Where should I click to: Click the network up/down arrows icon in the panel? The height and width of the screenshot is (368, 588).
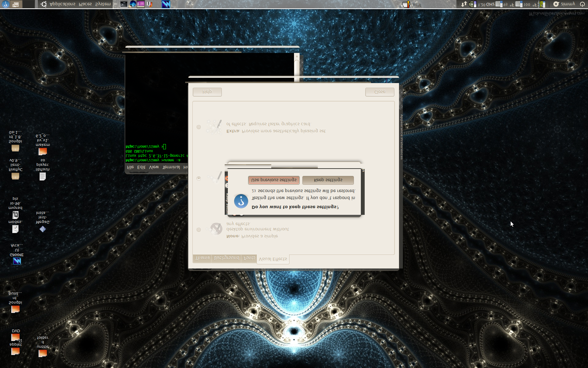pyautogui.click(x=464, y=4)
